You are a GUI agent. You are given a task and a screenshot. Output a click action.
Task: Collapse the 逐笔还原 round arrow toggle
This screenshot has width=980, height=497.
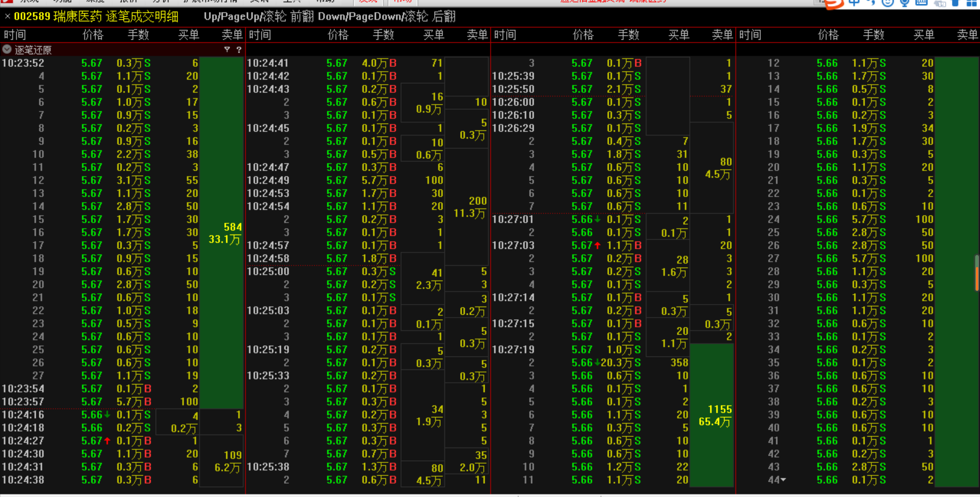(x=7, y=50)
